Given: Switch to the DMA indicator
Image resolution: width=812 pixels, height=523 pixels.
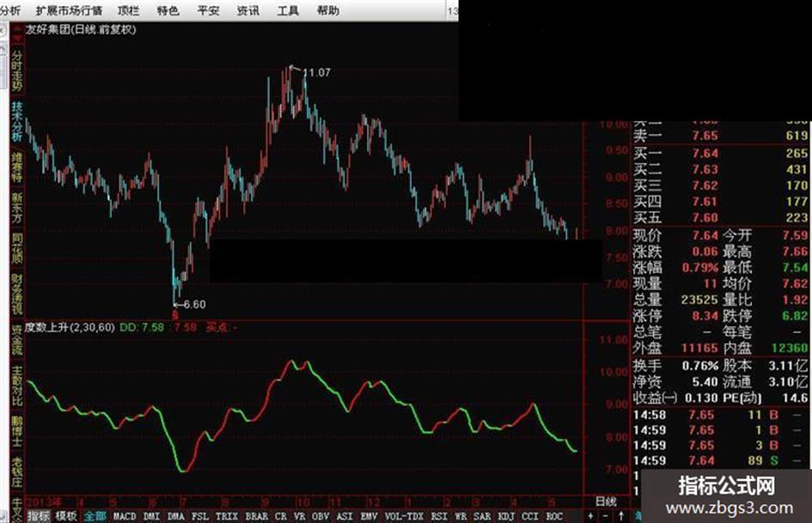Looking at the screenshot, I should coord(175,516).
